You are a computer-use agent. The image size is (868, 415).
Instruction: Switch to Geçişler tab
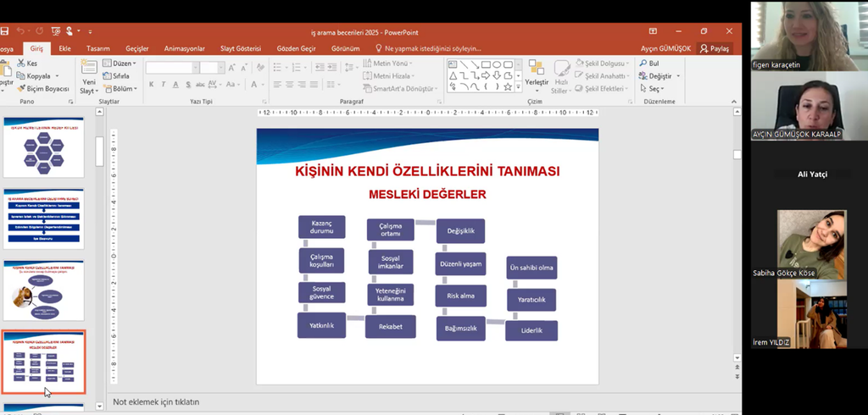(x=139, y=48)
